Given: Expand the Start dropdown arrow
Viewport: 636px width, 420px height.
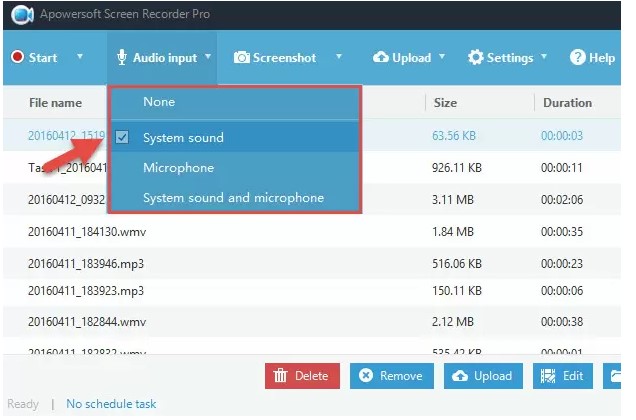Looking at the screenshot, I should [80, 58].
